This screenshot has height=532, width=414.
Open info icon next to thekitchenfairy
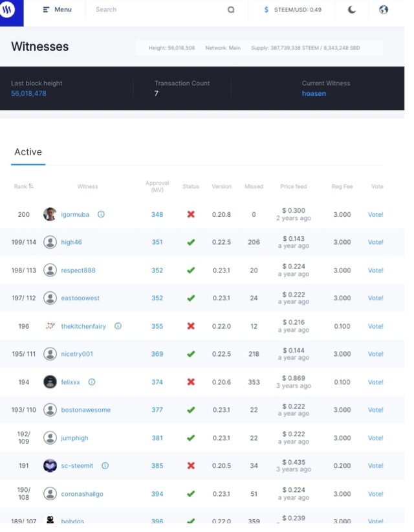pyautogui.click(x=118, y=326)
